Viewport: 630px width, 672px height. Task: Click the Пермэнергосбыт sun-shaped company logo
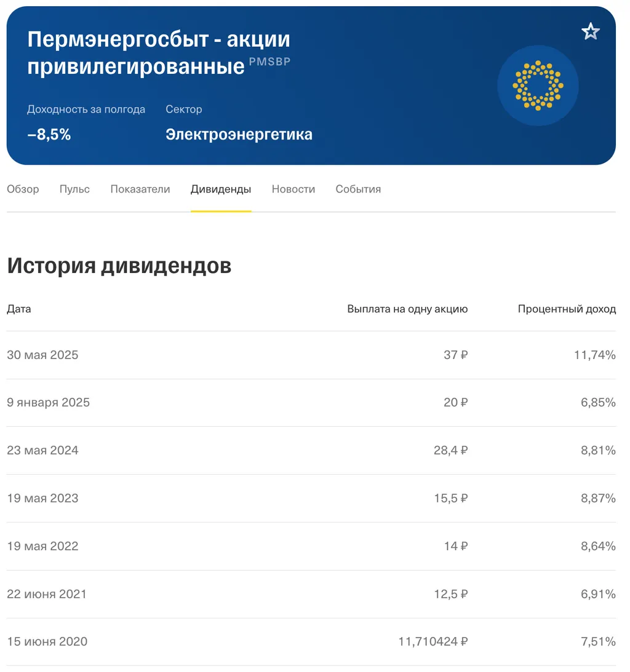(538, 85)
